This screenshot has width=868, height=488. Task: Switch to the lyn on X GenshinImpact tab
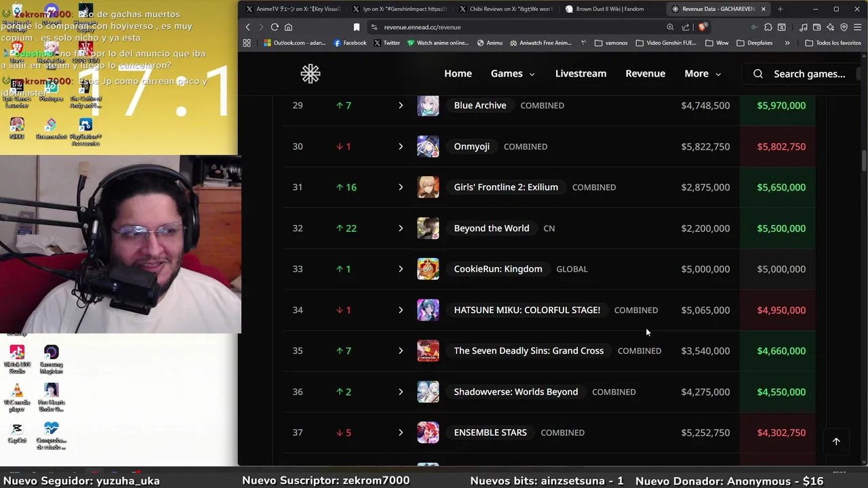[399, 9]
